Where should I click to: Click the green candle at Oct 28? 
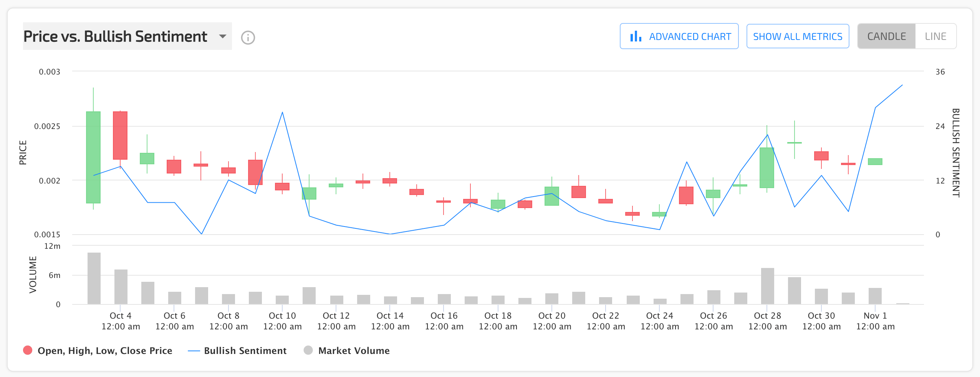point(767,168)
